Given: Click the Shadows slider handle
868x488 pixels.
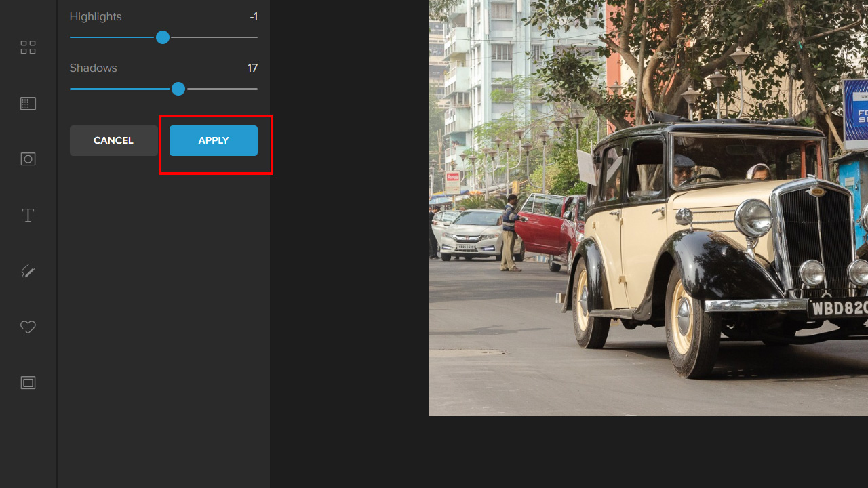Looking at the screenshot, I should tap(178, 89).
